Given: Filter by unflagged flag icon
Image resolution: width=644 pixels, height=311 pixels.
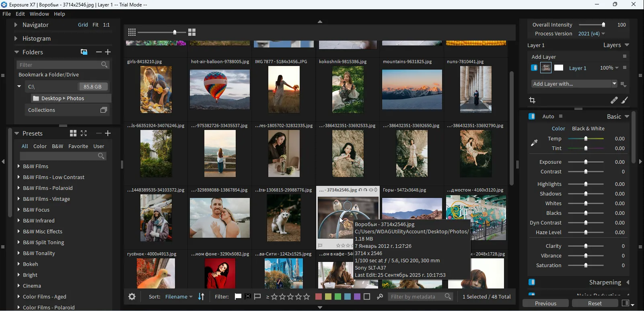Looking at the screenshot, I should click(x=258, y=297).
